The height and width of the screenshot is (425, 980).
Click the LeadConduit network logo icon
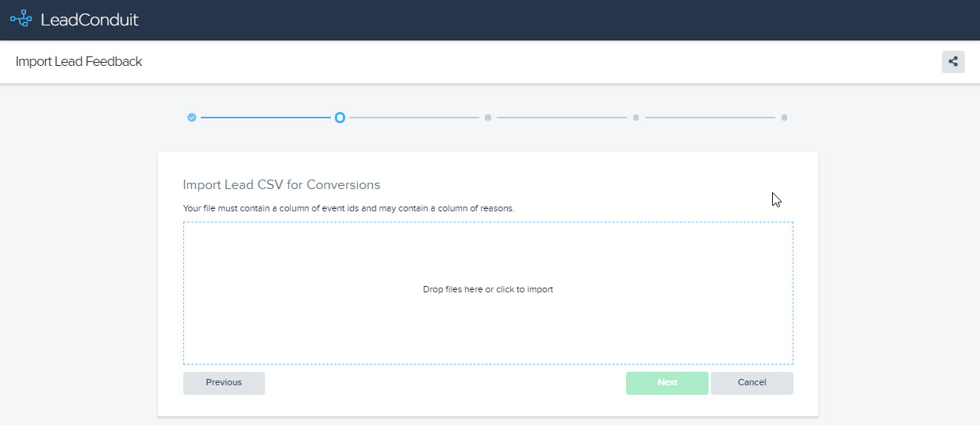21,20
